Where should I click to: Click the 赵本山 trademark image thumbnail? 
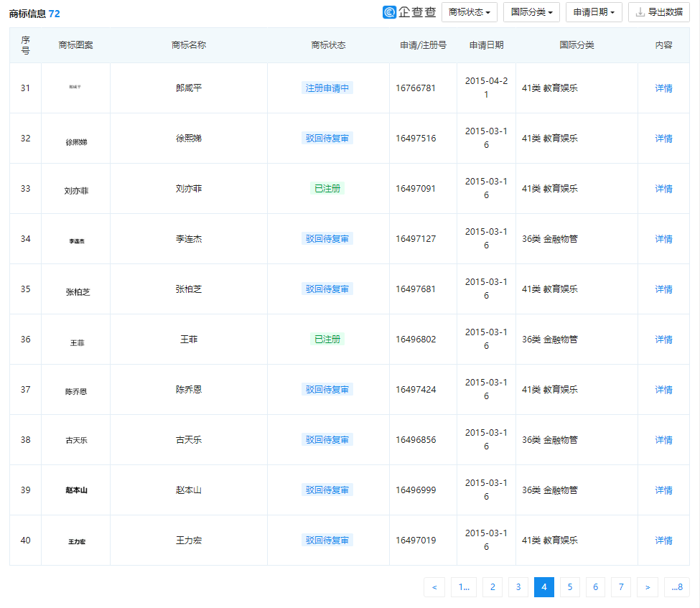coord(76,490)
